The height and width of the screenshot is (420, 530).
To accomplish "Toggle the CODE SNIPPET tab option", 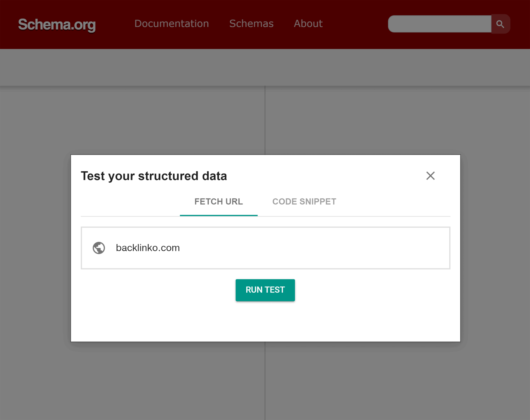I will tap(304, 201).
